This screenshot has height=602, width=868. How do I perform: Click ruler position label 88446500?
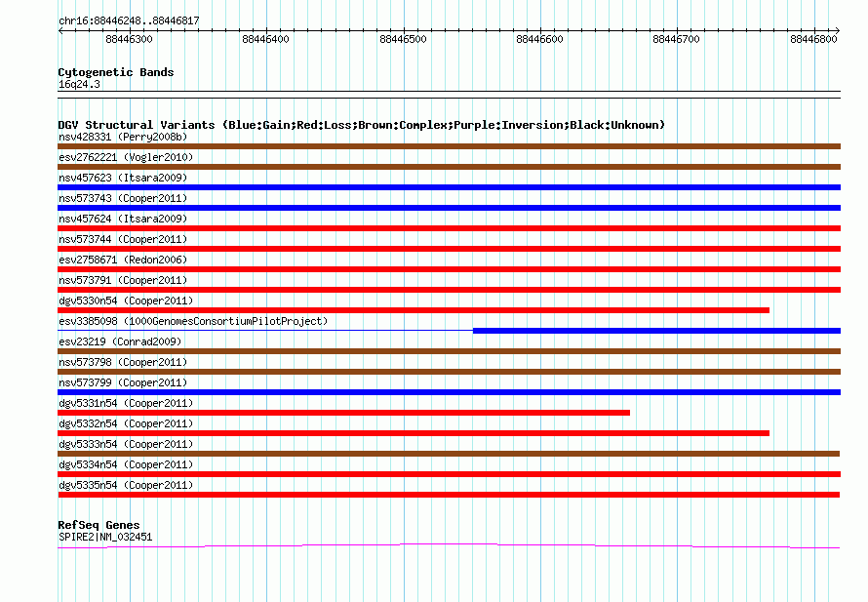403,39
